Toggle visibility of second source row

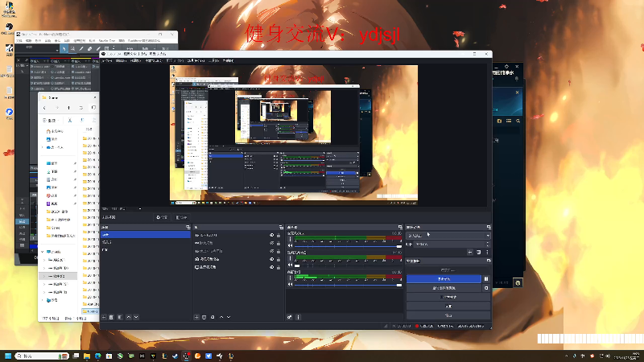pyautogui.click(x=271, y=244)
